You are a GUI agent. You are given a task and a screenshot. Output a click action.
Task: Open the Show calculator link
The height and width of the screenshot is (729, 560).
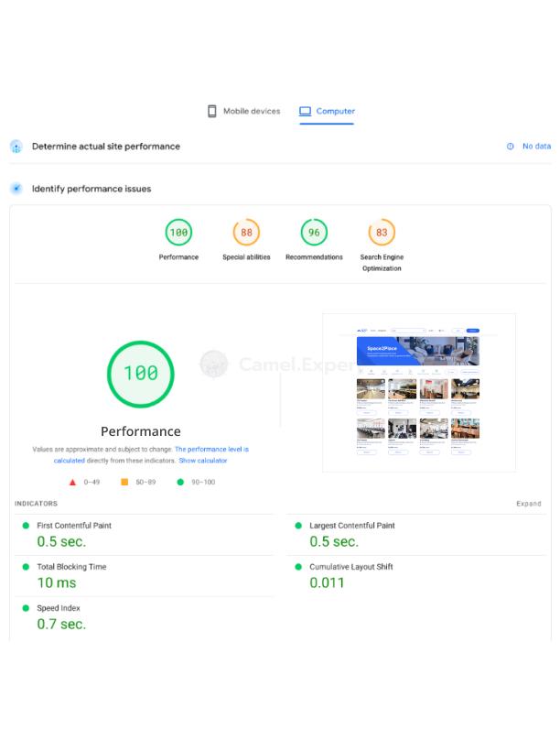(202, 461)
